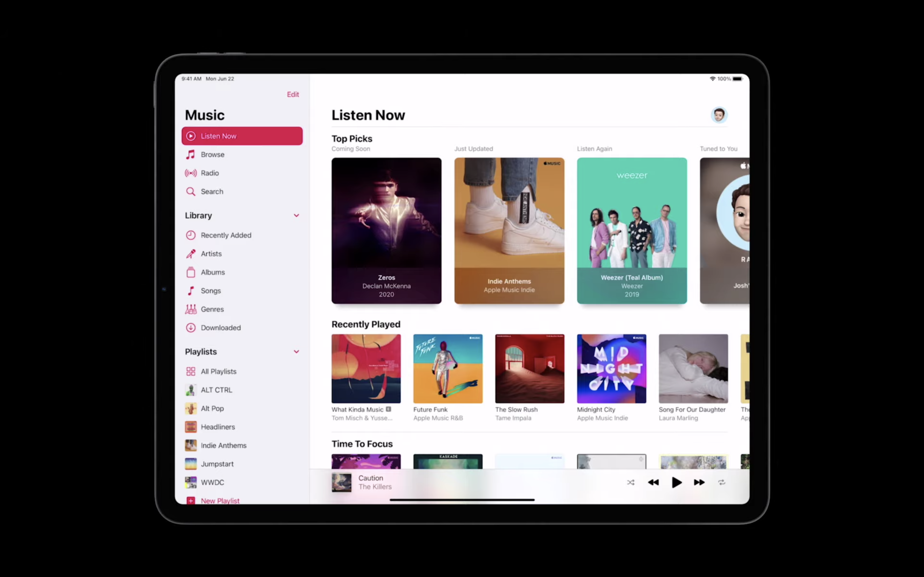The height and width of the screenshot is (577, 924).
Task: Select Recently Added in the Library
Action: (226, 235)
